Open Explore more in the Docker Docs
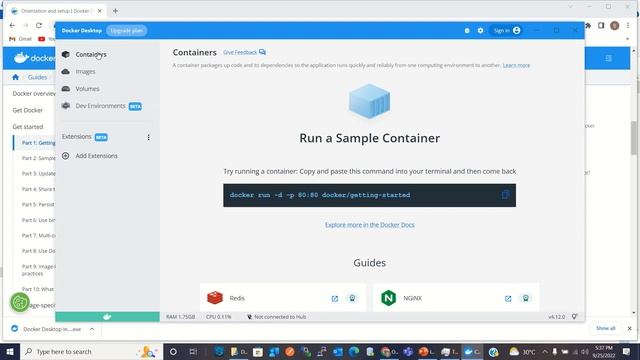640x360 pixels. [370, 225]
